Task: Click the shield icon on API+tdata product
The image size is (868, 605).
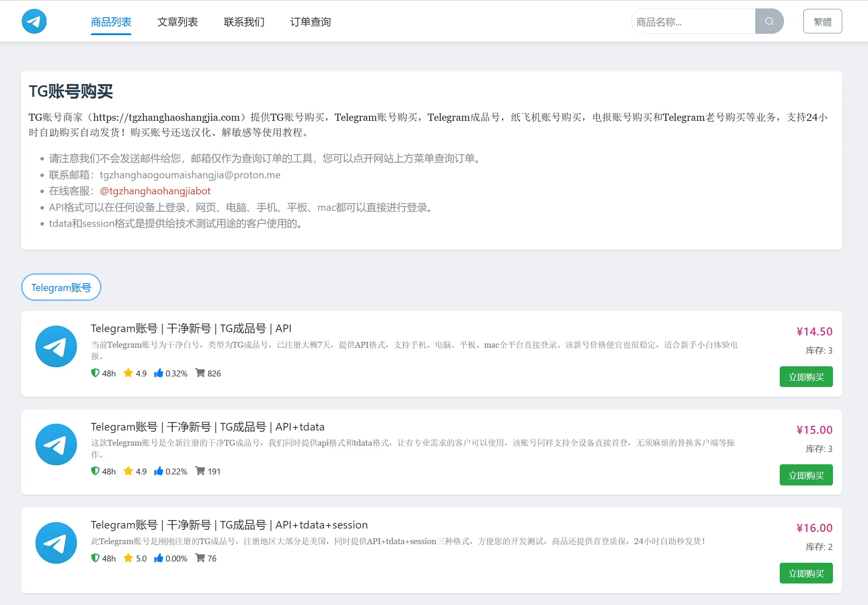Action: point(95,471)
